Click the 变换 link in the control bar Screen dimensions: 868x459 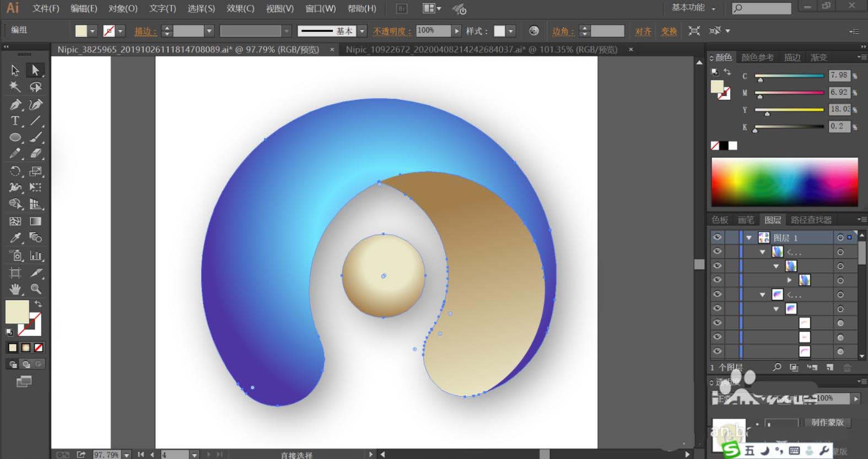tap(669, 31)
